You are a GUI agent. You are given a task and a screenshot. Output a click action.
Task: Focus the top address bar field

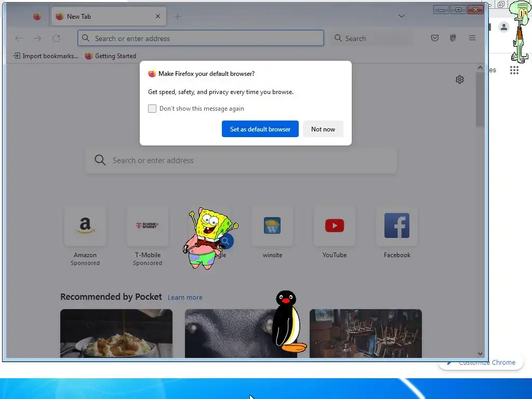tap(201, 38)
